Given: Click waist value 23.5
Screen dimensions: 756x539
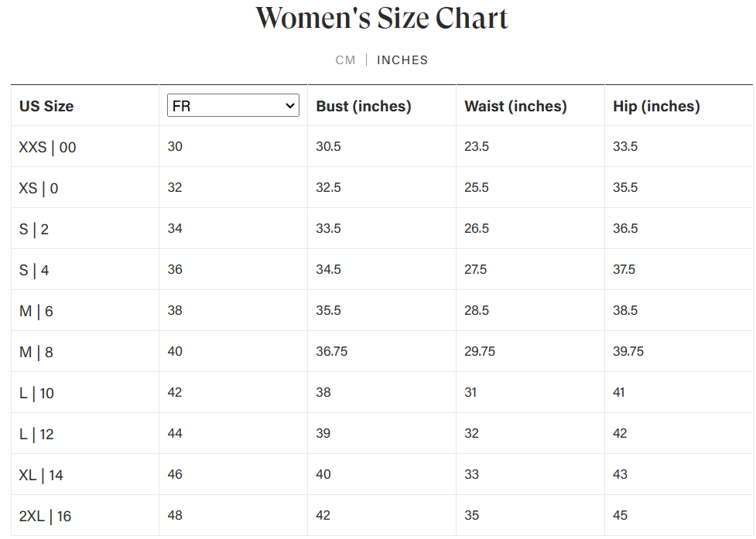Looking at the screenshot, I should tap(477, 146).
